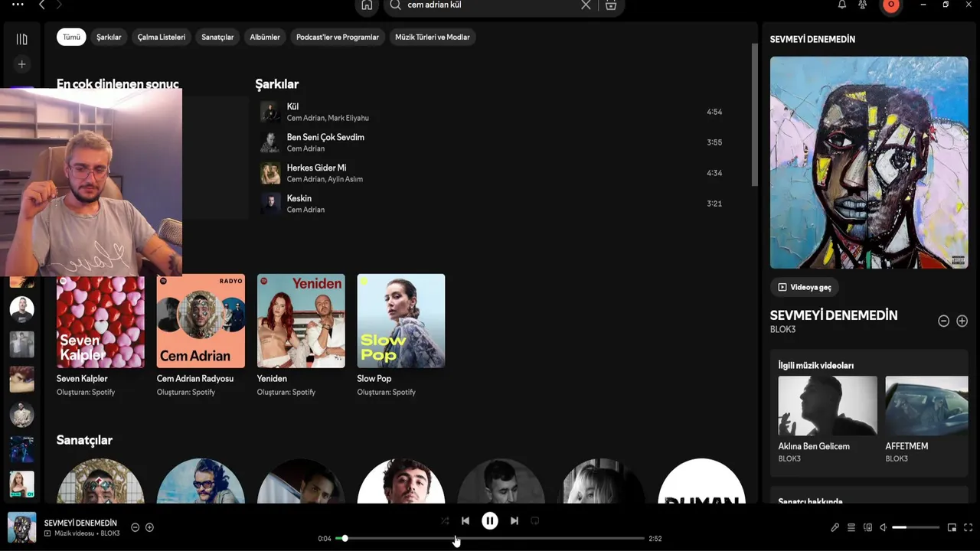Pause the current song

tap(490, 520)
